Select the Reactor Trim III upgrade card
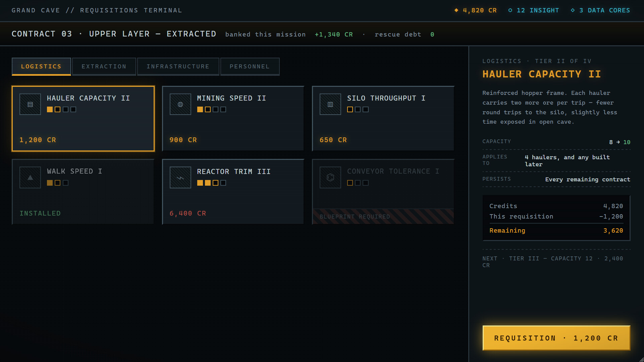The width and height of the screenshot is (644, 362). click(x=233, y=192)
